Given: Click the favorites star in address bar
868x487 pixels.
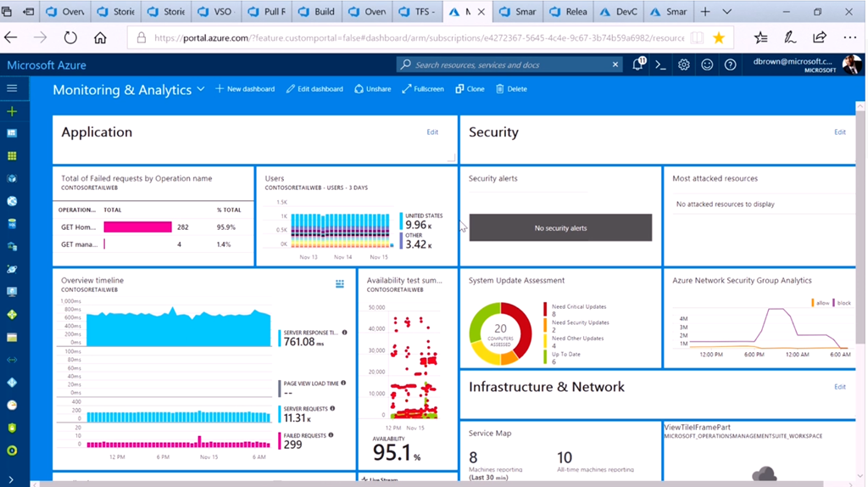Looking at the screenshot, I should pyautogui.click(x=719, y=37).
